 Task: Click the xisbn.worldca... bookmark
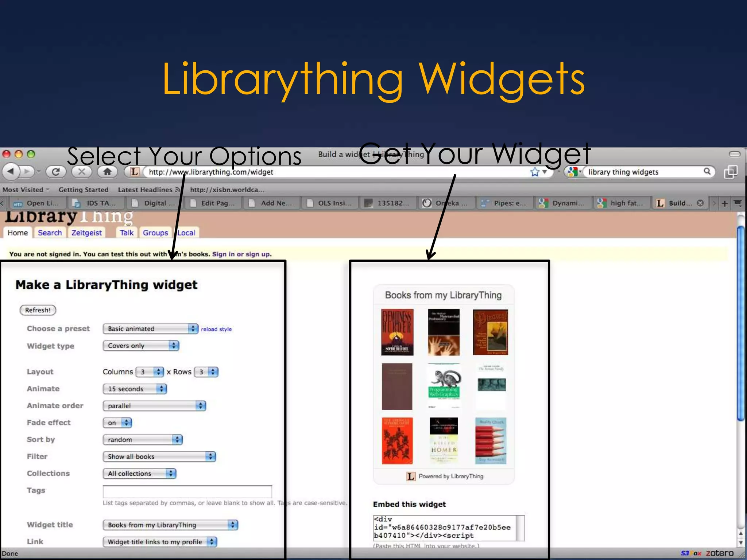point(227,190)
